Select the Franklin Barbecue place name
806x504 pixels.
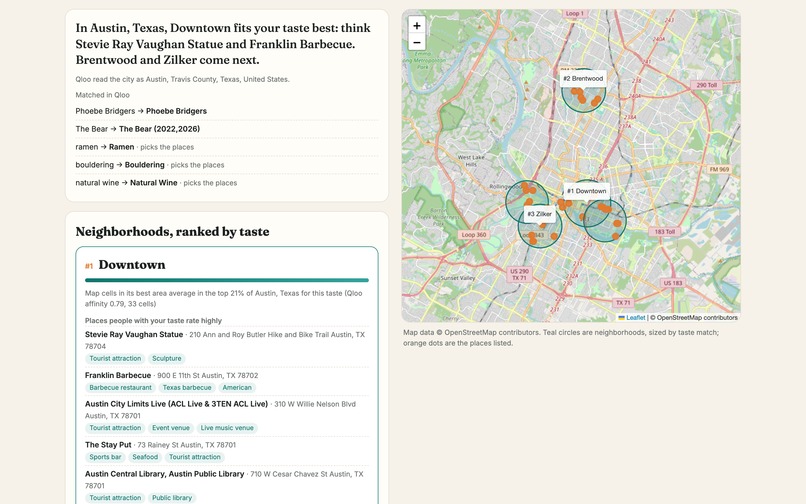tap(118, 375)
